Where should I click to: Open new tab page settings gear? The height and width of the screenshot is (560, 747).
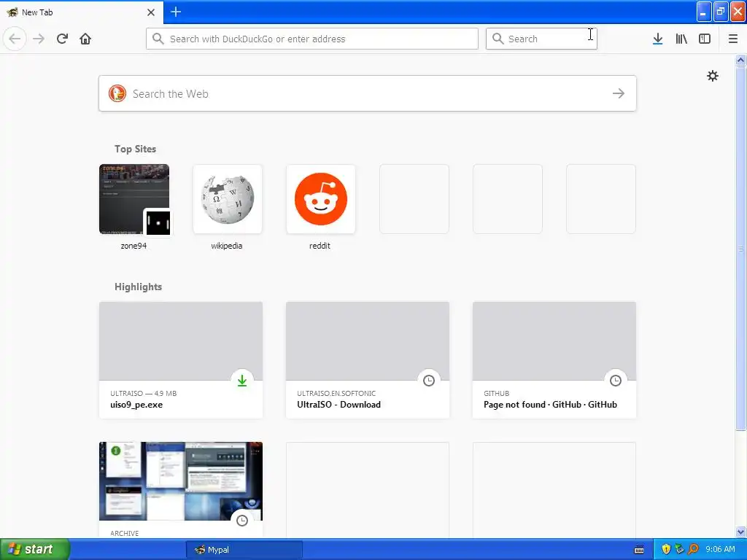click(712, 76)
